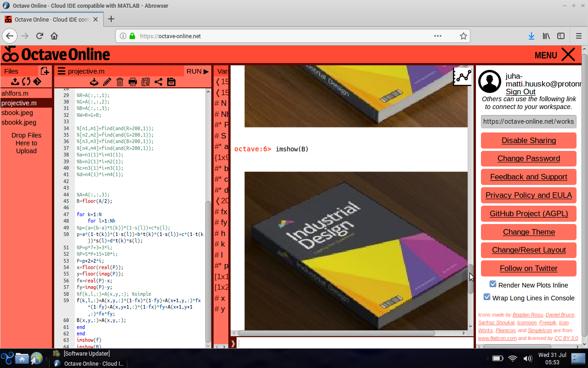Click Change Theme button
Image resolution: width=588 pixels, height=368 pixels.
[529, 232]
